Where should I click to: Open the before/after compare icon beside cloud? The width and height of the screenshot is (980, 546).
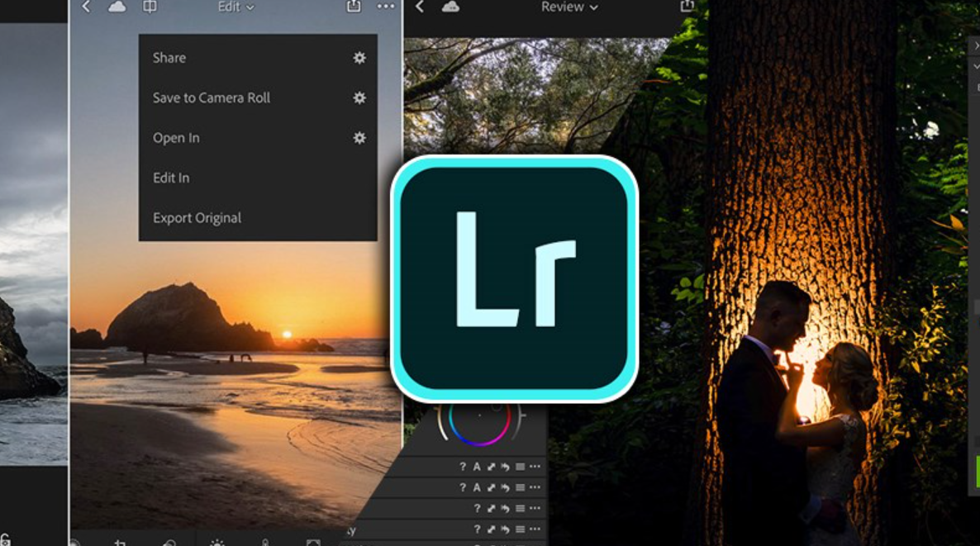(150, 7)
